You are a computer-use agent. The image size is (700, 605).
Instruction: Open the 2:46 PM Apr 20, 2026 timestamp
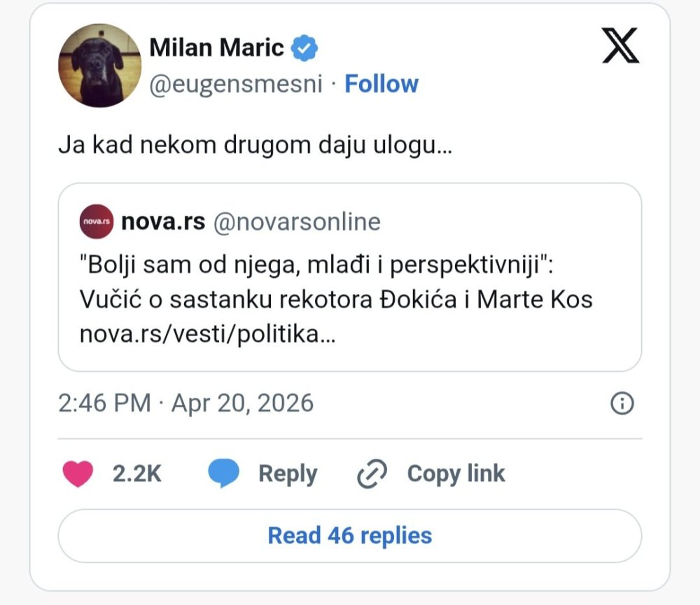pyautogui.click(x=185, y=403)
